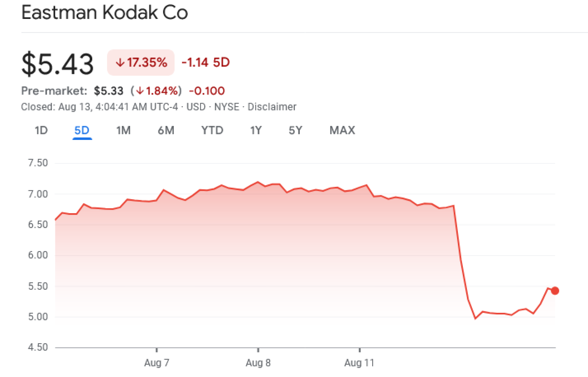Click the Eastman Kodak Co title
This screenshot has width=588, height=377.
point(105,13)
